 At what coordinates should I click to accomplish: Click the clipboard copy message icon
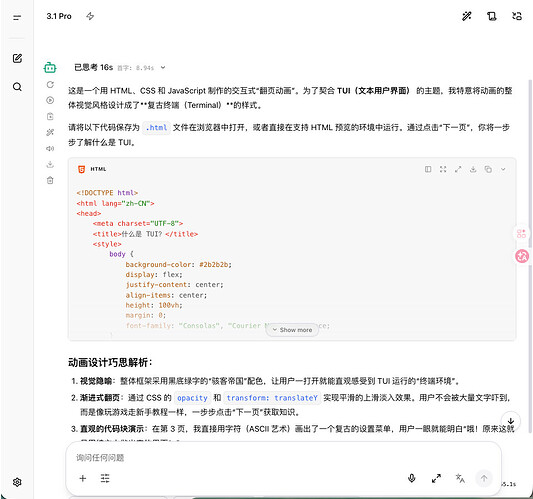[x=50, y=116]
